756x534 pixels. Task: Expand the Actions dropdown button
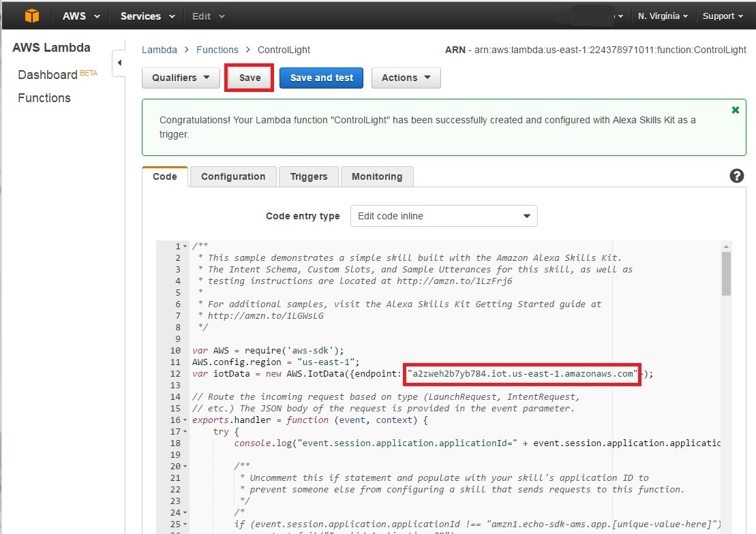point(406,78)
